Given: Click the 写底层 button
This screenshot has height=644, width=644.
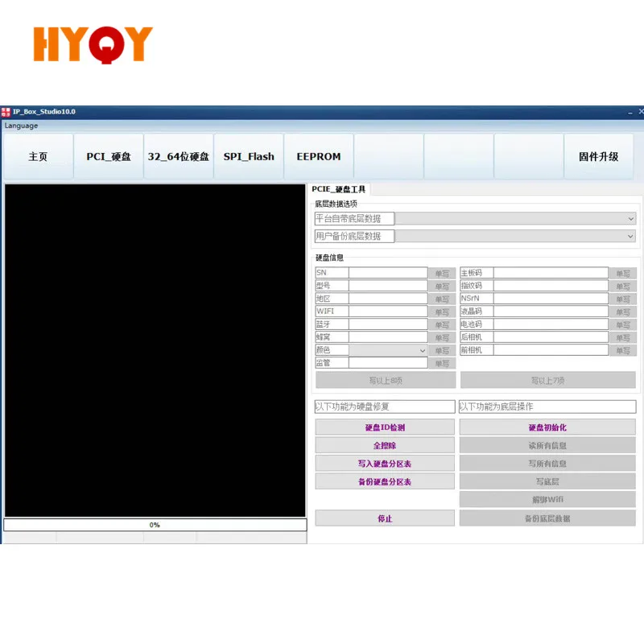Looking at the screenshot, I should click(547, 481).
